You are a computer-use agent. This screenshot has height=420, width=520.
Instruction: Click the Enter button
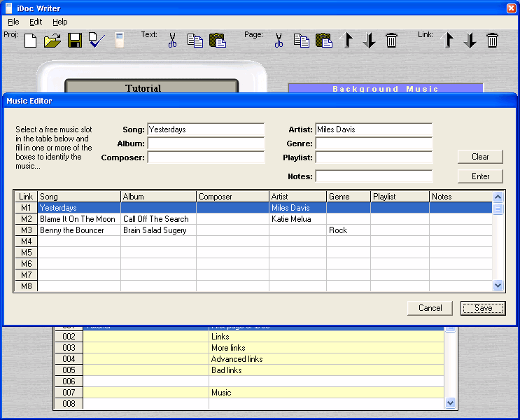pos(480,176)
